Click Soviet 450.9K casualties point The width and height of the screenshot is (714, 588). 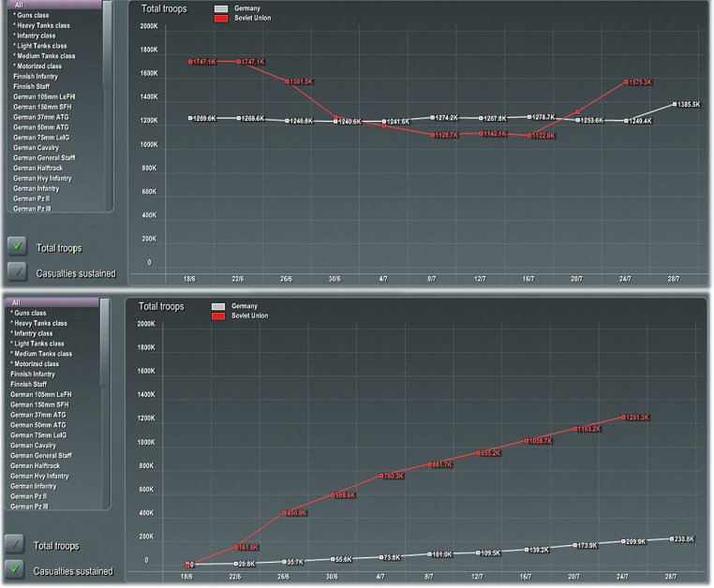[x=284, y=512]
